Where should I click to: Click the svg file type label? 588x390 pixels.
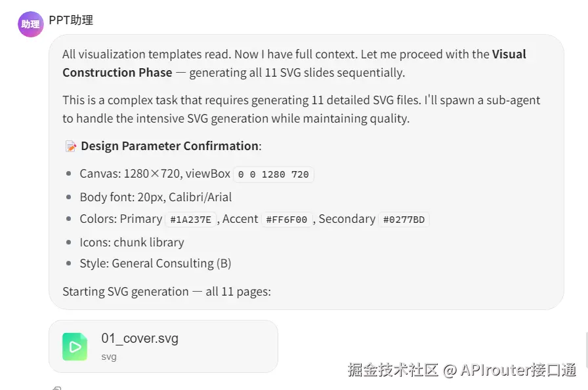point(108,357)
